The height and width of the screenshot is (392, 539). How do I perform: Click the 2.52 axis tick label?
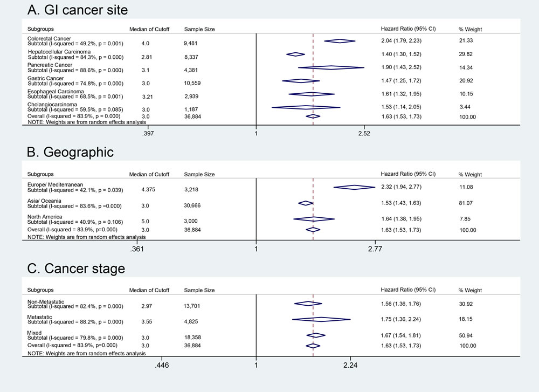pos(364,133)
